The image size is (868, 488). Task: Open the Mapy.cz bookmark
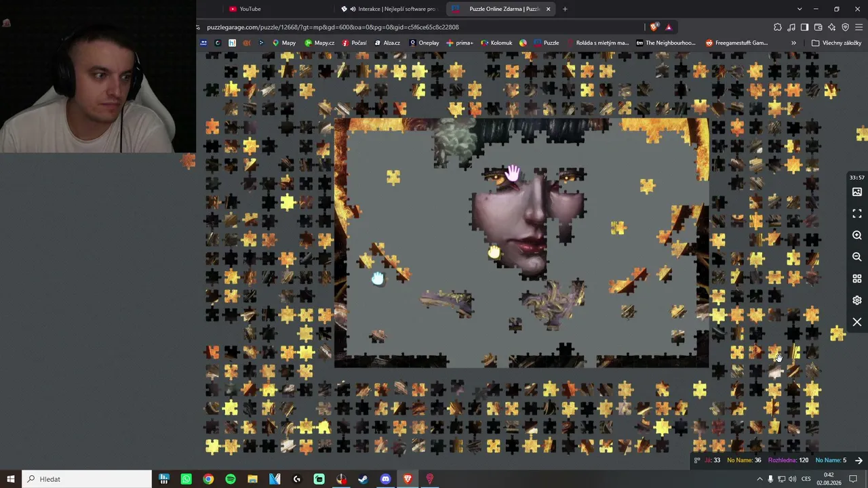tap(319, 43)
